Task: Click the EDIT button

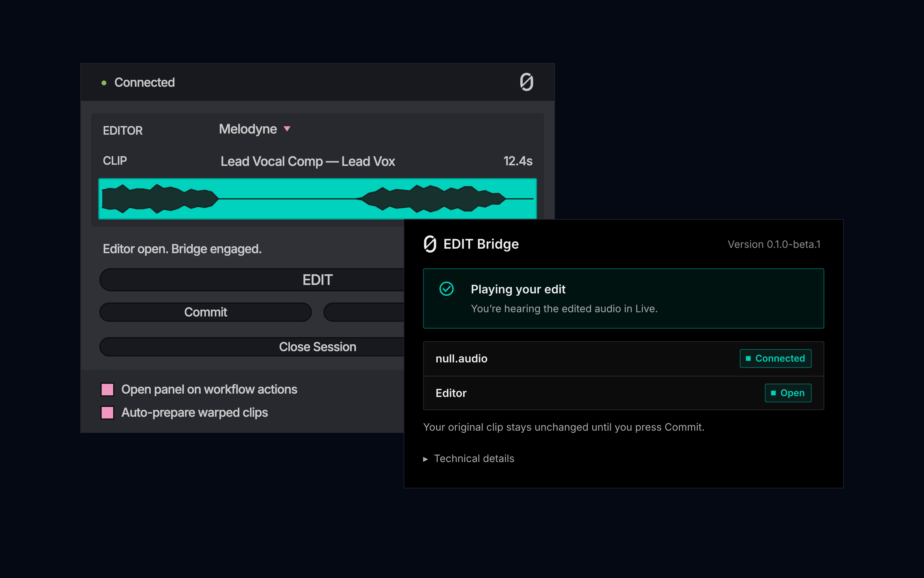Action: (x=252, y=280)
